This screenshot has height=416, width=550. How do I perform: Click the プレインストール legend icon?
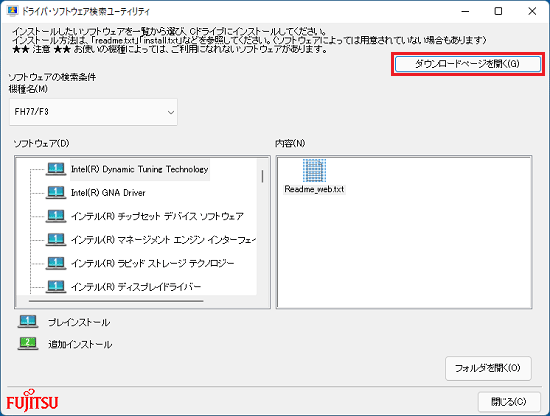tap(28, 322)
